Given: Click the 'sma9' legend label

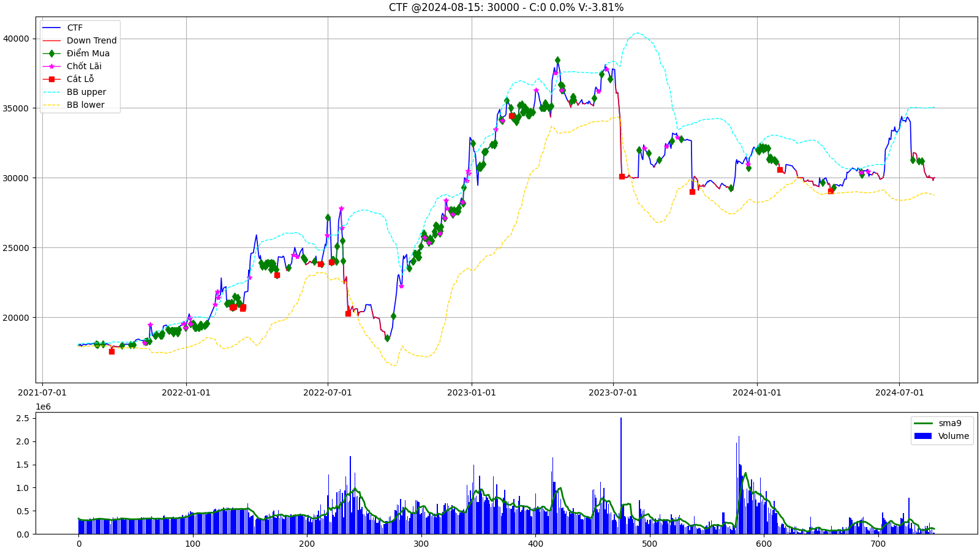Looking at the screenshot, I should click(950, 423).
